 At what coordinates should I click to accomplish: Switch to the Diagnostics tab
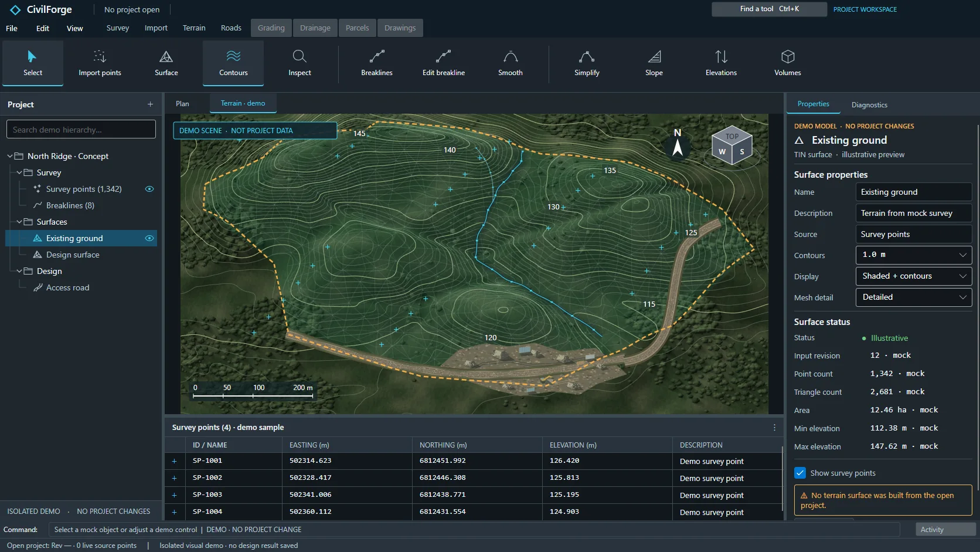[x=869, y=105]
